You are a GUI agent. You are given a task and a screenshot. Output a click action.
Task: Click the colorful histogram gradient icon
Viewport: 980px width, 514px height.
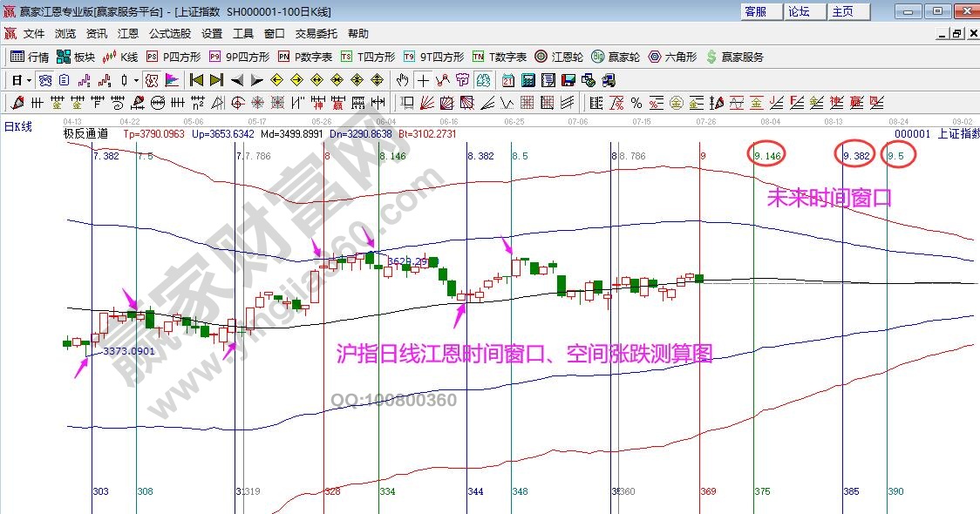point(172,80)
